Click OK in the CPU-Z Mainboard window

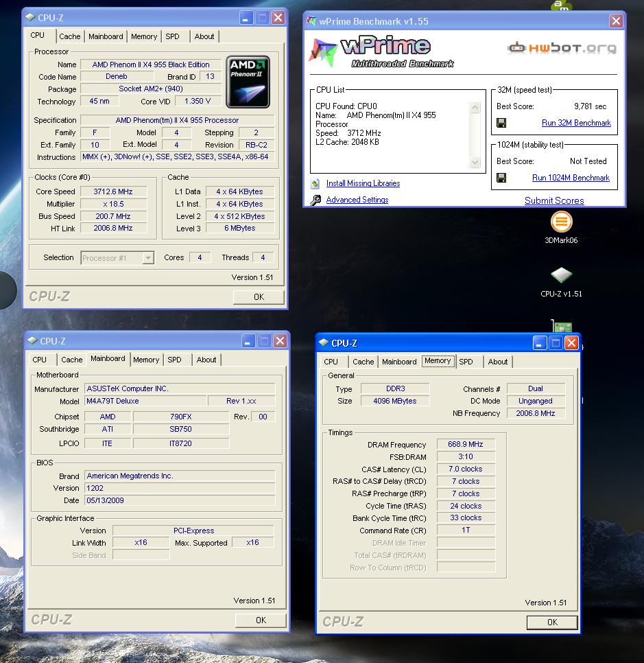coord(261,620)
